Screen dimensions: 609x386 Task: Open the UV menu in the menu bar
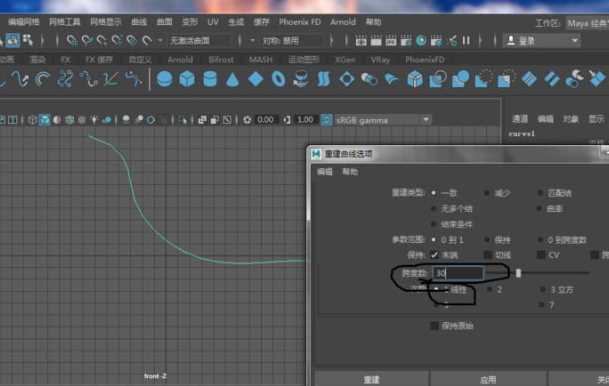(213, 22)
